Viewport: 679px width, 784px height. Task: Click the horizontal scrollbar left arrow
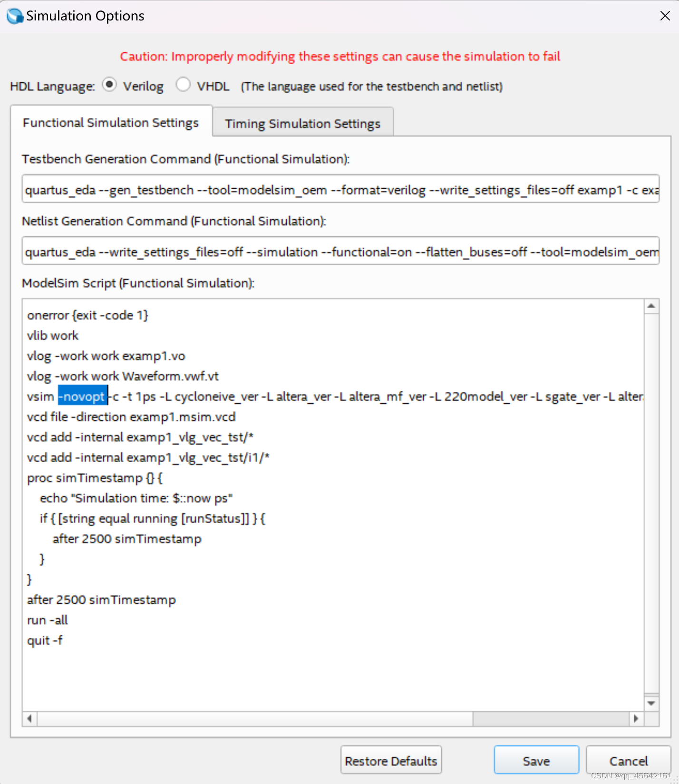[x=29, y=718]
